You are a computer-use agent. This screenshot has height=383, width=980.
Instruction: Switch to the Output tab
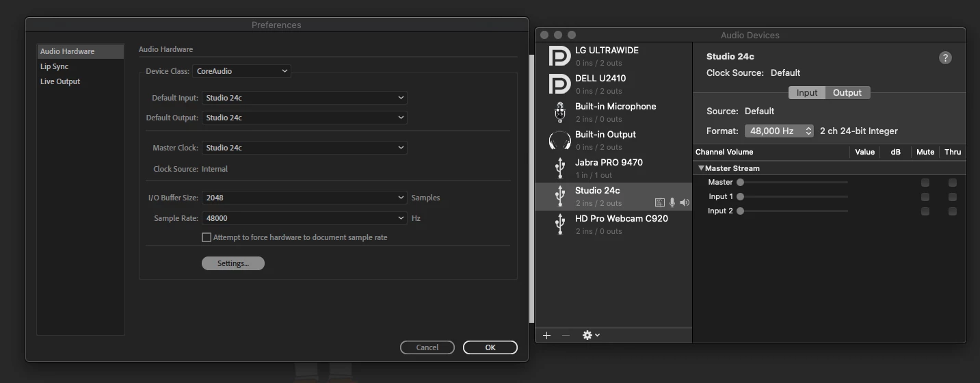pyautogui.click(x=847, y=93)
